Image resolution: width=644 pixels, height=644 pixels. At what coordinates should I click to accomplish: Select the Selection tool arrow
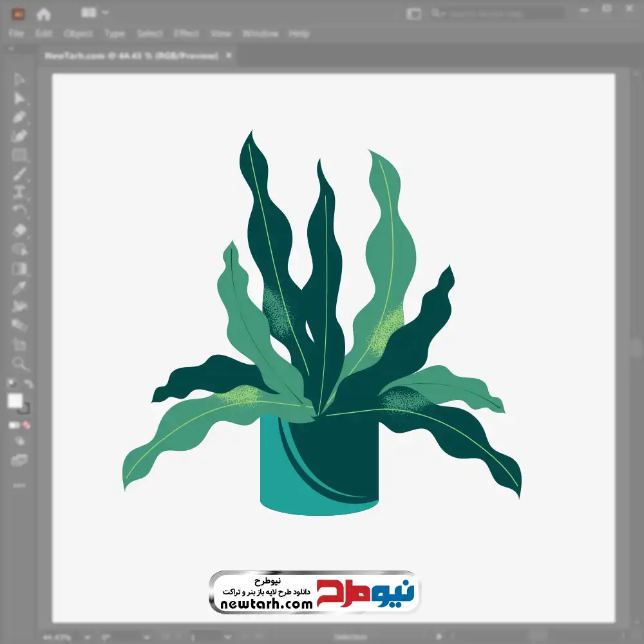click(19, 79)
